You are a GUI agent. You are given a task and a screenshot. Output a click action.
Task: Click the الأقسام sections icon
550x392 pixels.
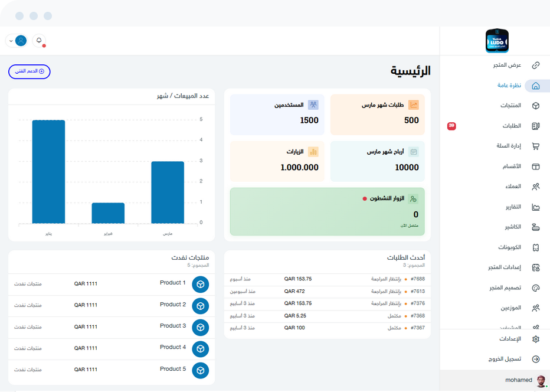click(x=536, y=166)
